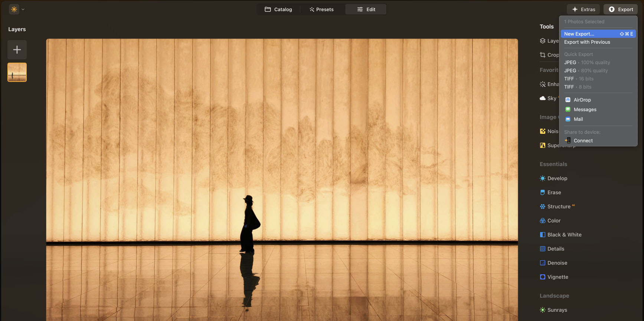This screenshot has height=321, width=644.
Task: Open the Develop tool
Action: [x=557, y=178]
